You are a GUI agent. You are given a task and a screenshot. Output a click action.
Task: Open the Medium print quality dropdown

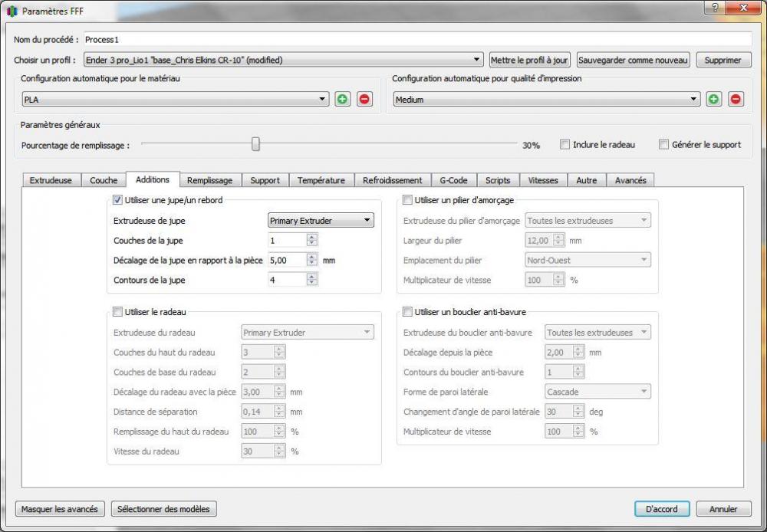[x=546, y=99]
